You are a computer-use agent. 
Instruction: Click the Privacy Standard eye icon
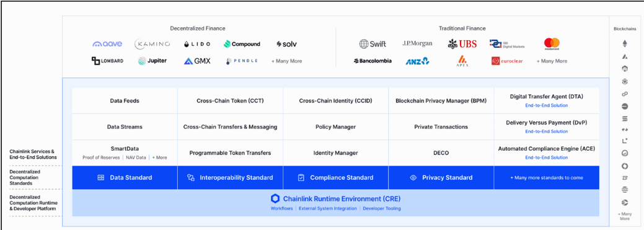pyautogui.click(x=413, y=178)
